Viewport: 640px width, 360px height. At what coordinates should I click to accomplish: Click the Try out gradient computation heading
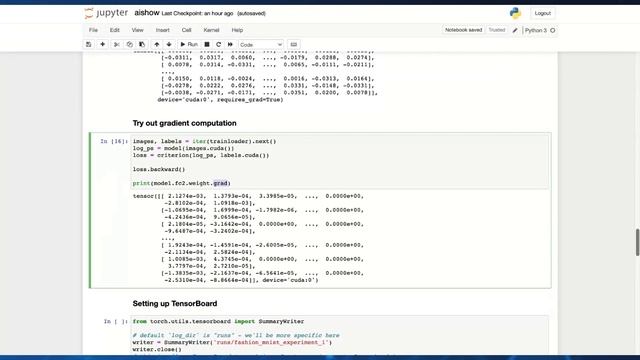point(184,123)
